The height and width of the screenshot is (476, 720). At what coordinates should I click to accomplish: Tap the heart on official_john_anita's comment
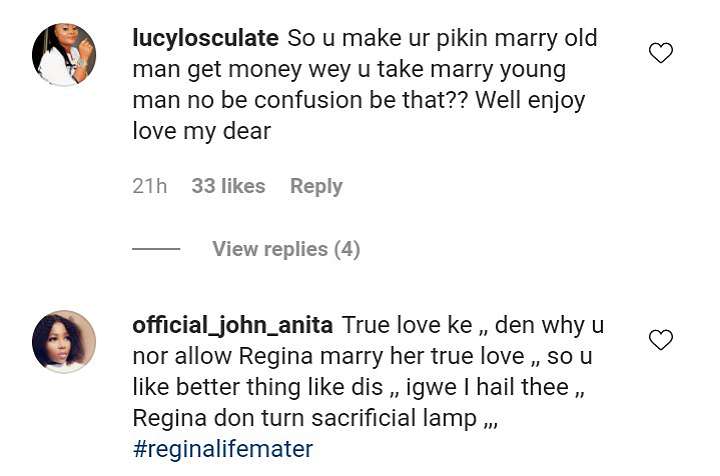coord(661,340)
